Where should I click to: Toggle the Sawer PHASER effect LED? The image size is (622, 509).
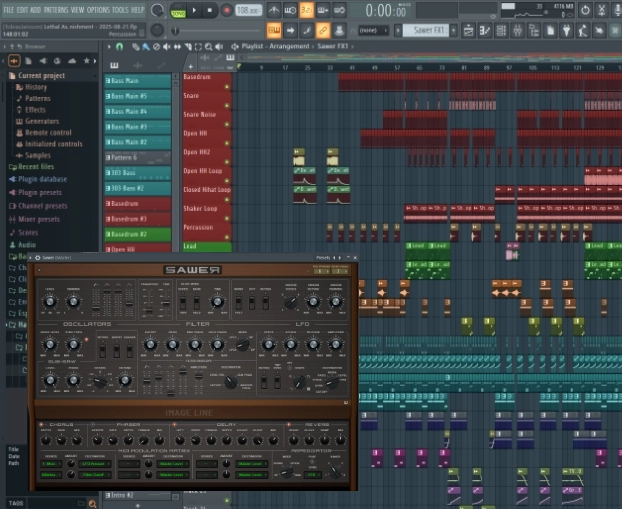[92, 424]
